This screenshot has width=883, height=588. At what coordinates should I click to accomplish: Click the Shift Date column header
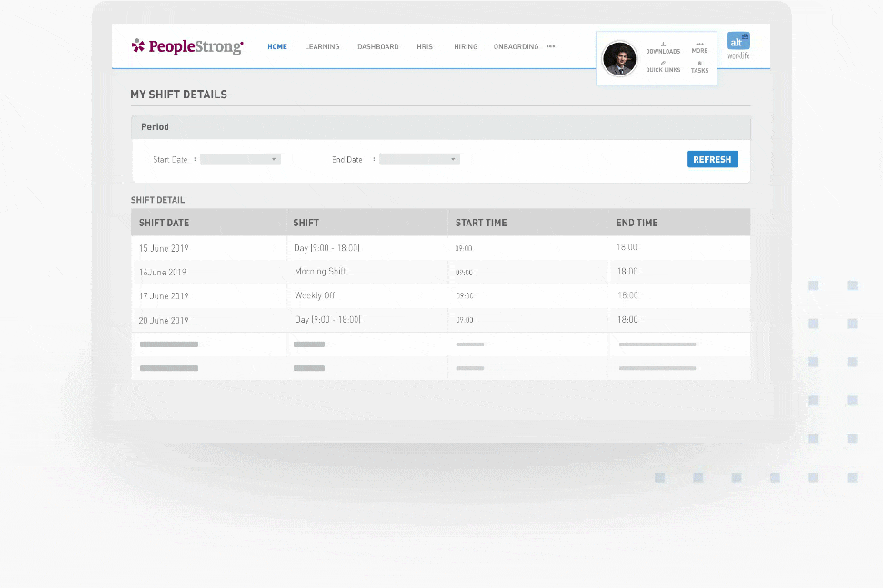coord(165,223)
